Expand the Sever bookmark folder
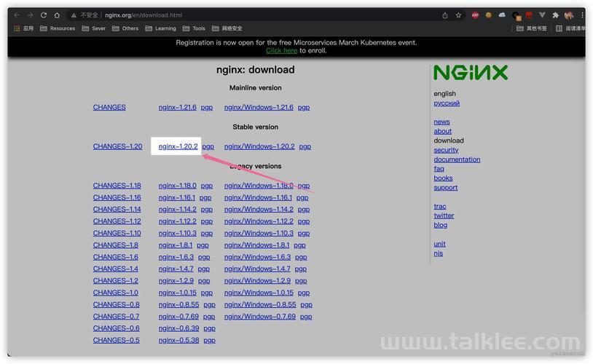This screenshot has width=593, height=364. (94, 28)
